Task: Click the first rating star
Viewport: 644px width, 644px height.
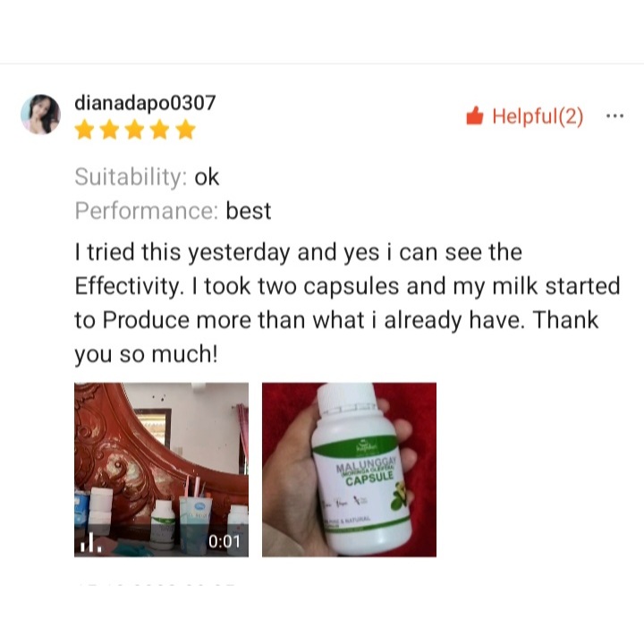Action: pyautogui.click(x=85, y=130)
